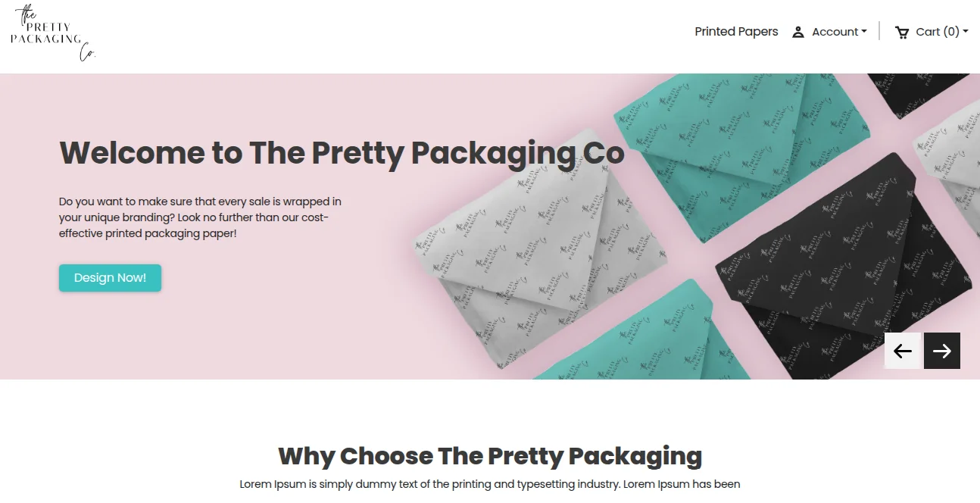Click the vertical divider between Account and Cart
The height and width of the screenshot is (503, 980).
pyautogui.click(x=879, y=31)
